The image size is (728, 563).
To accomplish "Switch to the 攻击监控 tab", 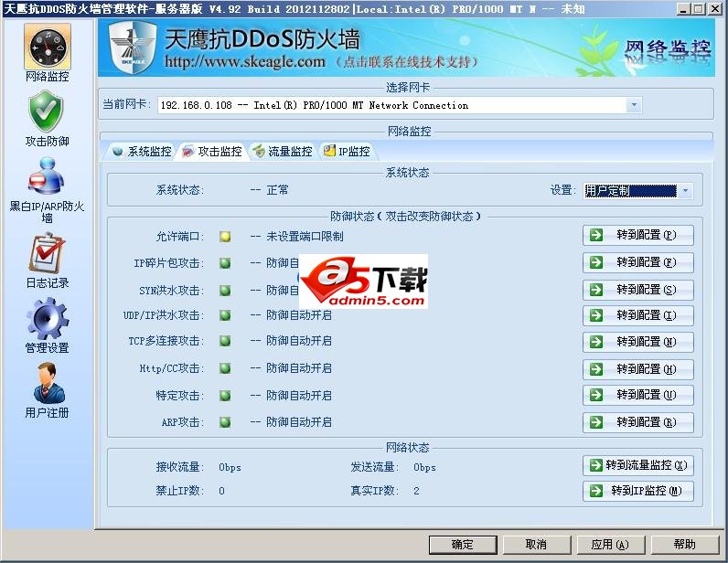I will tap(212, 152).
